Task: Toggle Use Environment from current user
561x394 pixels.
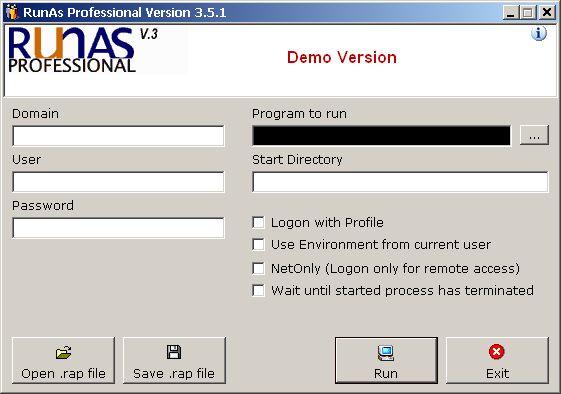Action: (x=258, y=245)
